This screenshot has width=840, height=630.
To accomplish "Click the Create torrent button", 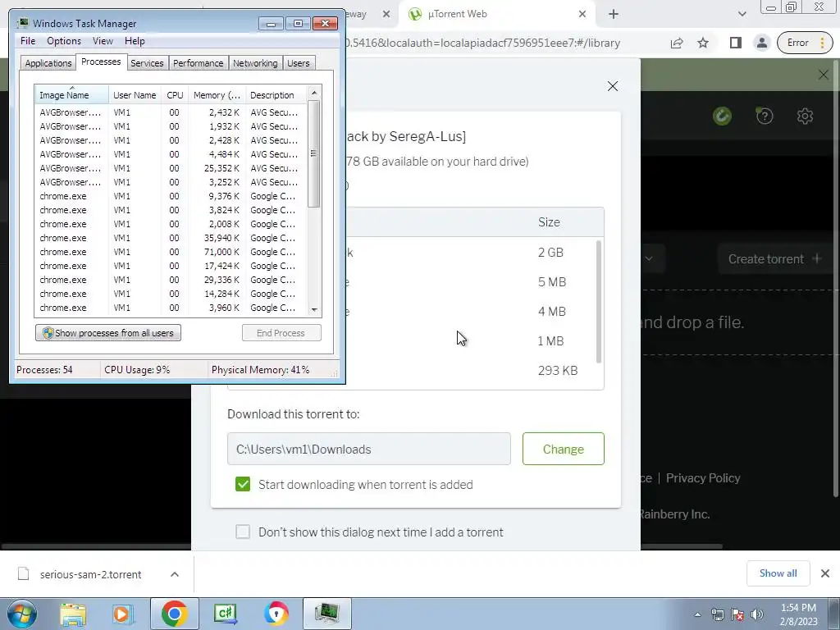I will click(774, 258).
